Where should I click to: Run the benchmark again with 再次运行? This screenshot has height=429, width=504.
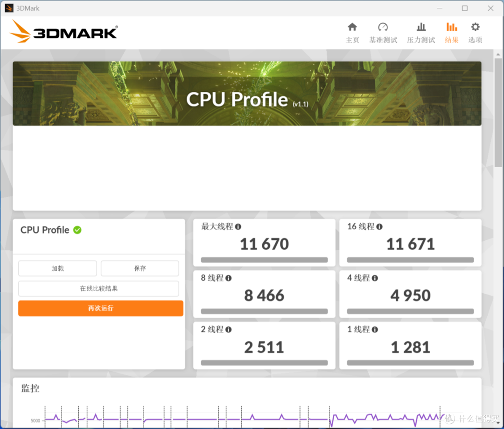[101, 308]
